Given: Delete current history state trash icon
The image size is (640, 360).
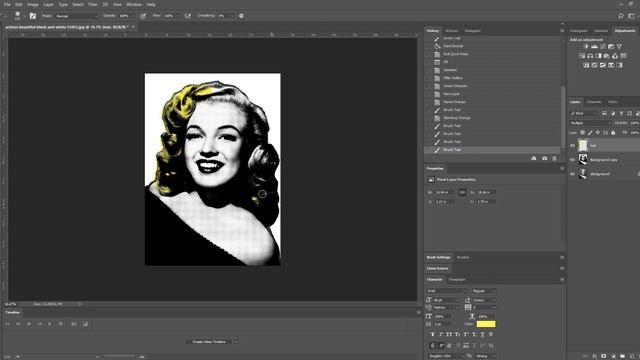Looking at the screenshot, I should (554, 158).
